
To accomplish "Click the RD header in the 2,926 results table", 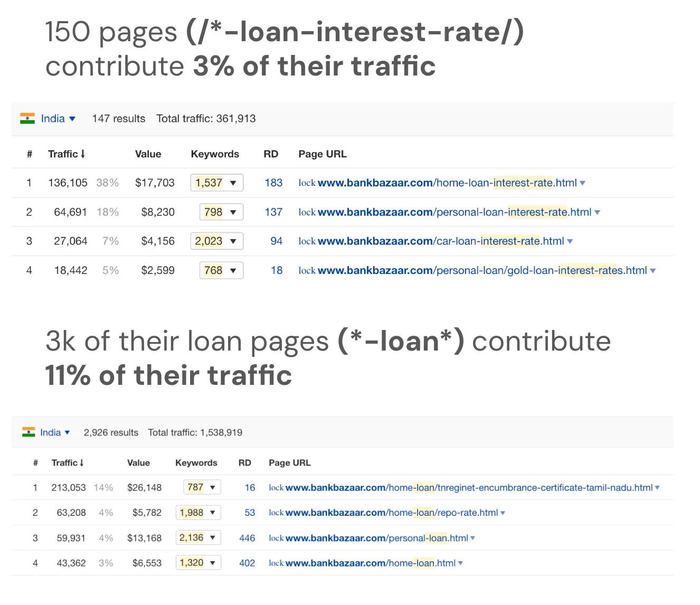I will [x=245, y=463].
